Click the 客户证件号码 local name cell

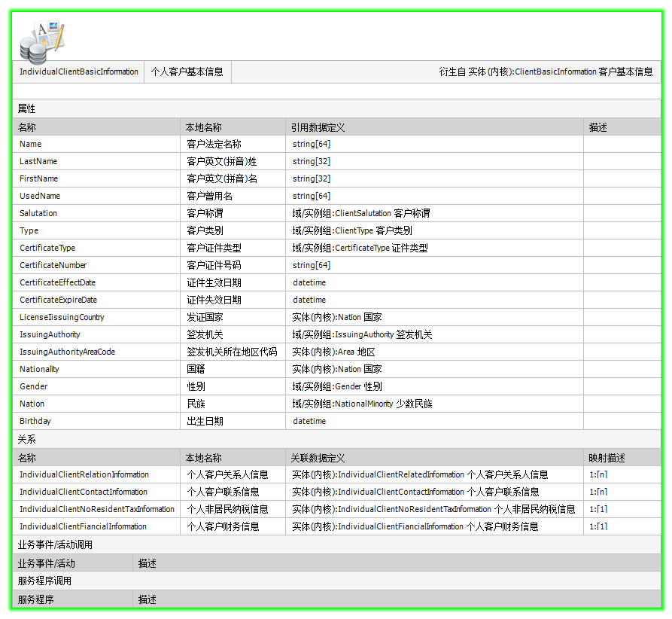pyautogui.click(x=233, y=265)
